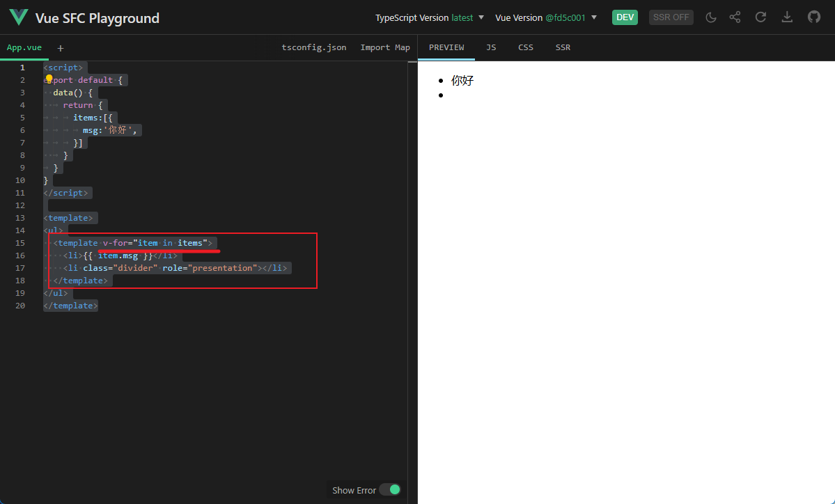The height and width of the screenshot is (504, 835).
Task: Click the Vue logo icon
Action: 19,17
